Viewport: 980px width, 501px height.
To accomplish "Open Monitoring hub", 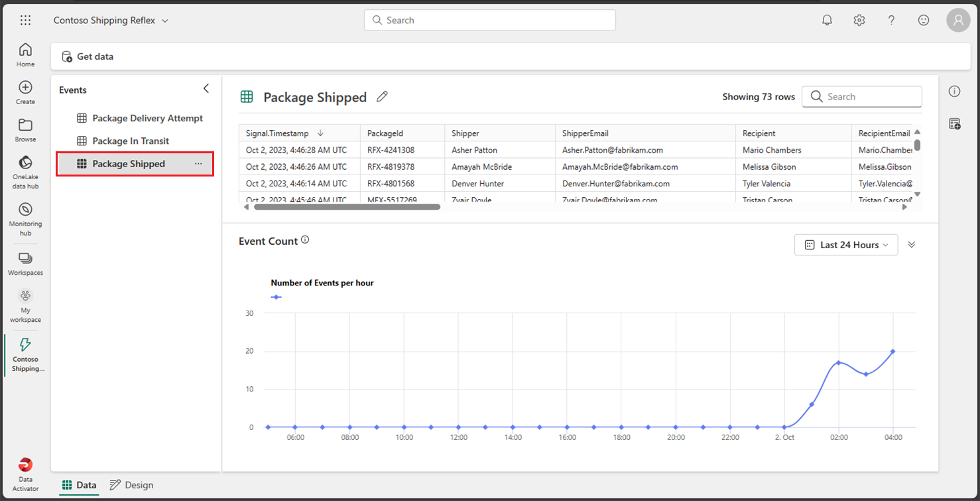I will click(x=25, y=219).
